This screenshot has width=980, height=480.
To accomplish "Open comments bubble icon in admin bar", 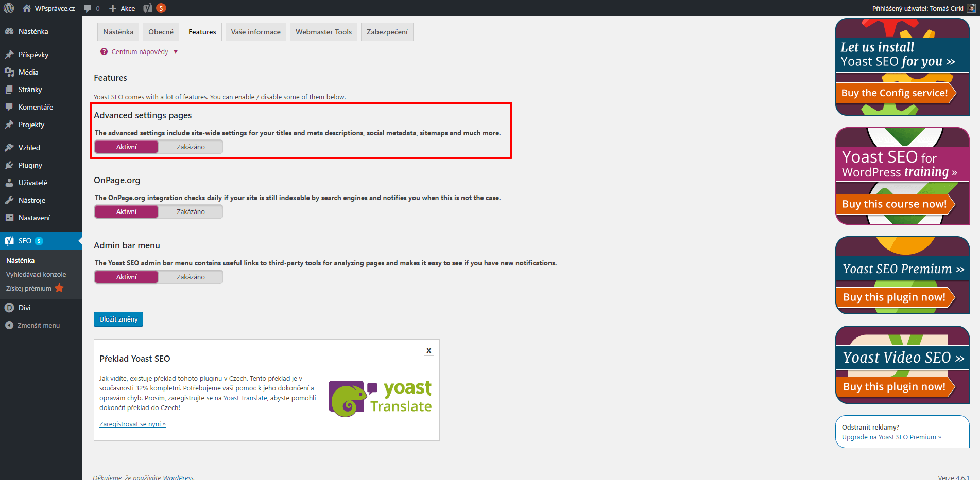I will point(88,8).
